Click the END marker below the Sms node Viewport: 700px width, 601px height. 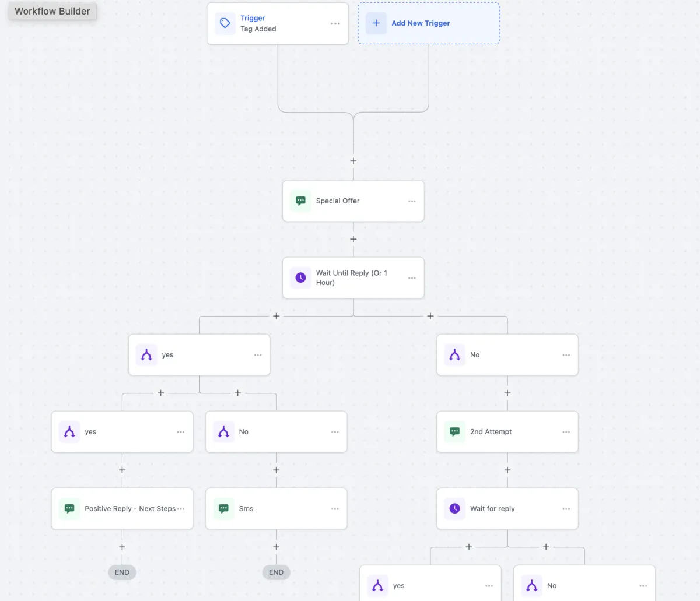tap(276, 572)
